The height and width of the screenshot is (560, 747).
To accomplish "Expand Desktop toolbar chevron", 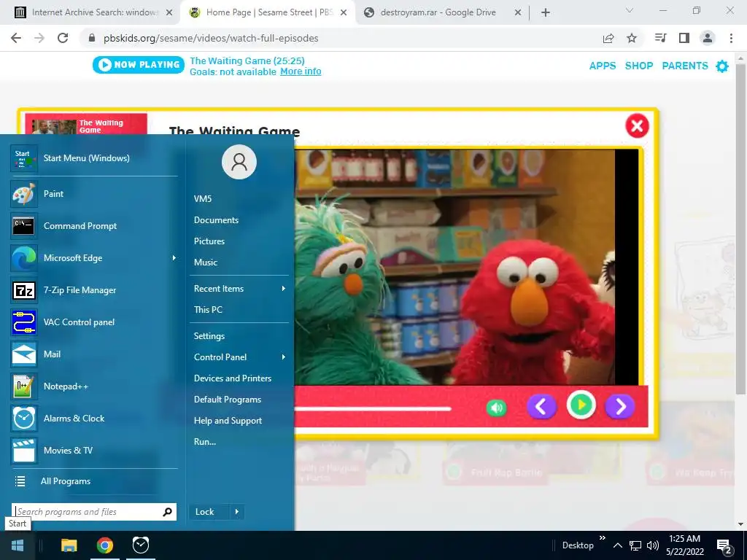I will click(x=602, y=537).
